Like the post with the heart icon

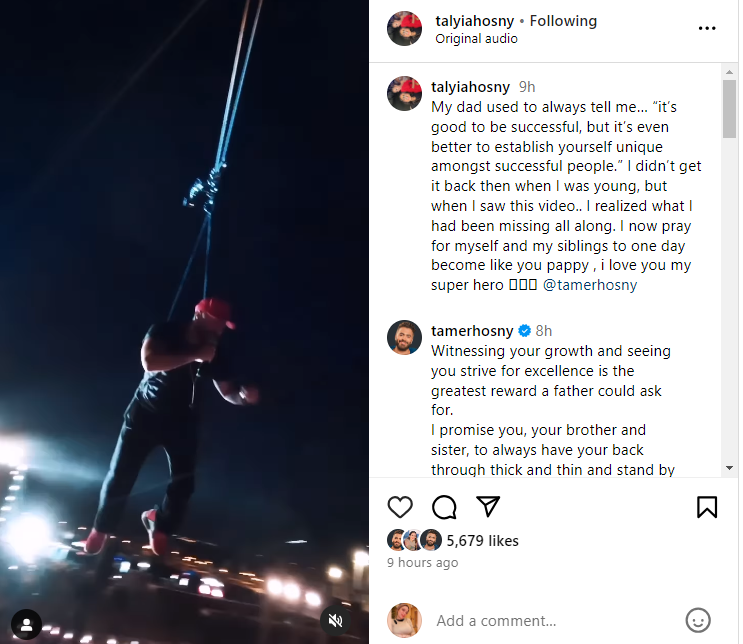click(400, 507)
